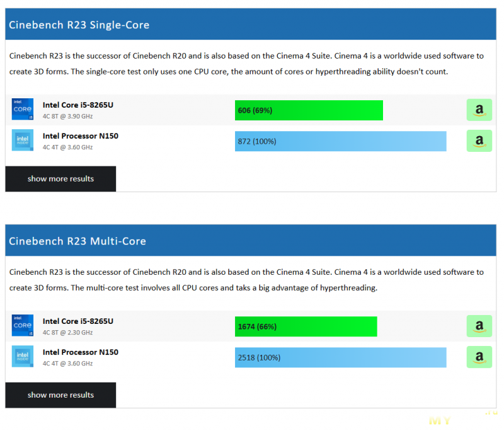Screen dimensions: 504x431
Task: Click the single-core test description paragraph
Action: [246, 64]
